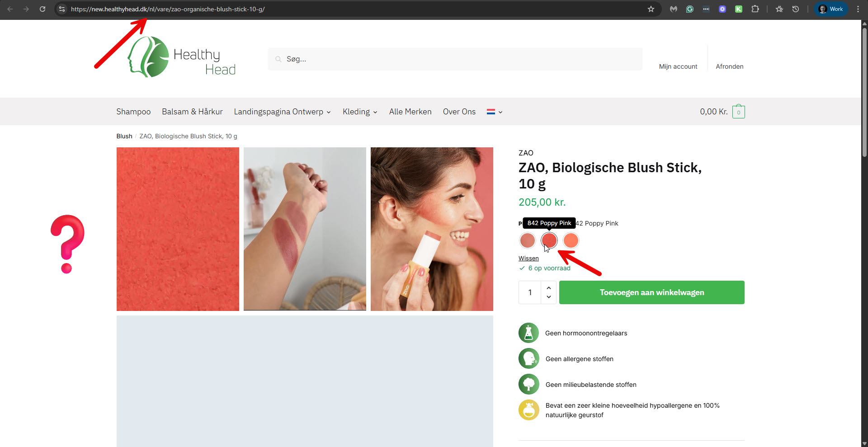Click the search magnifier icon
868x447 pixels.
point(278,59)
